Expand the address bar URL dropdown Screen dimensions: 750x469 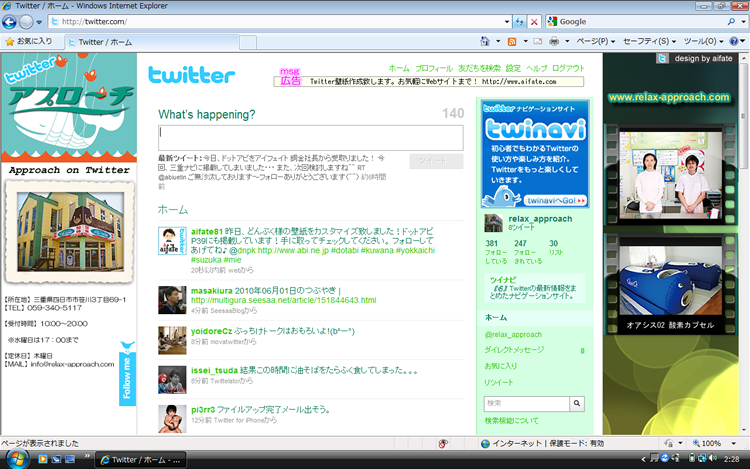[507, 22]
